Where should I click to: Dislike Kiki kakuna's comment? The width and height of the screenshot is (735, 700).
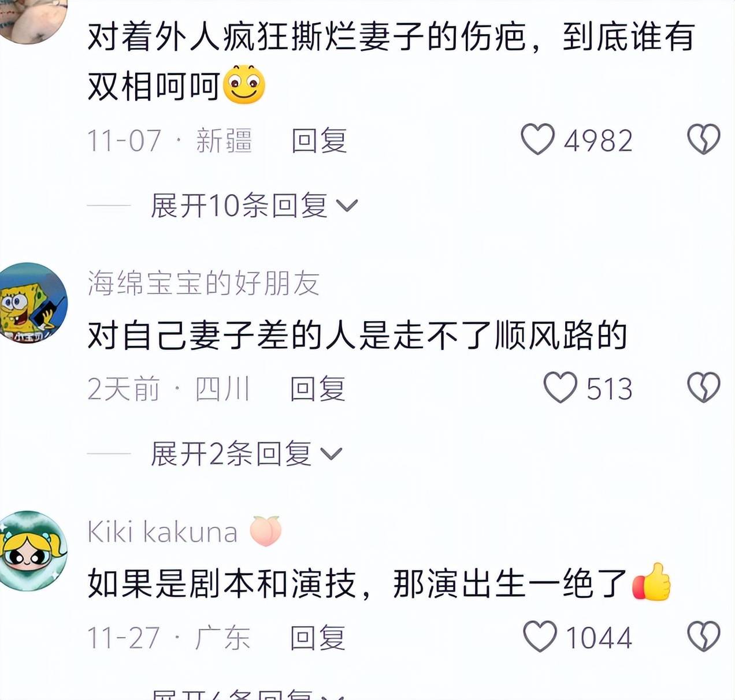(703, 636)
